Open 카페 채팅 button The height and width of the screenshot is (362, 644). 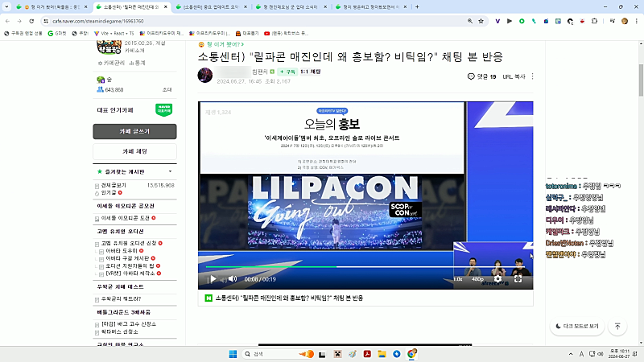click(134, 151)
